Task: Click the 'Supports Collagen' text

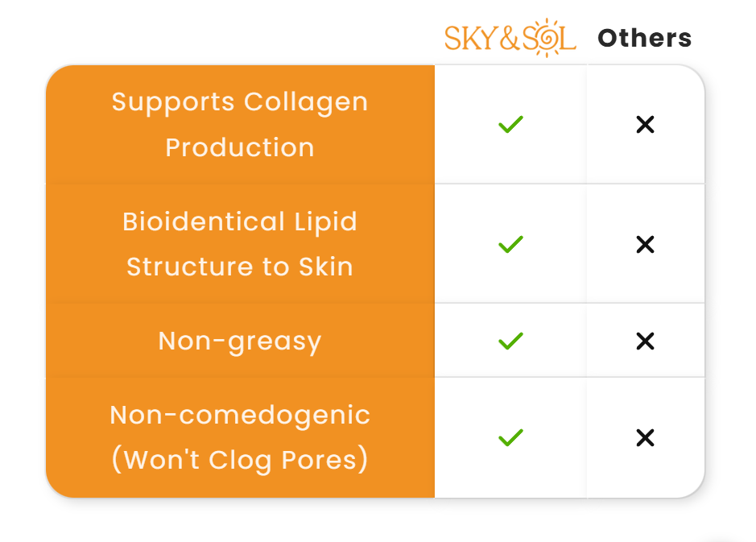Action: pyautogui.click(x=239, y=102)
